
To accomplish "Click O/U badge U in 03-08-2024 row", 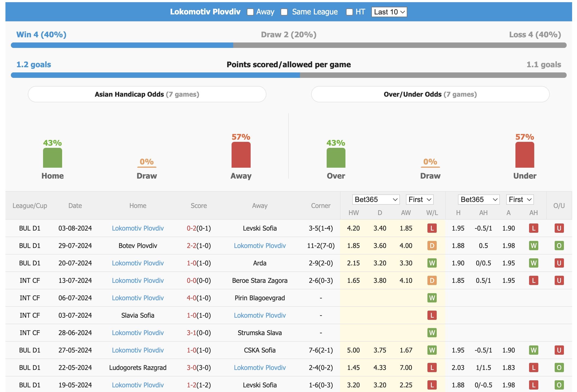I will 559,228.
